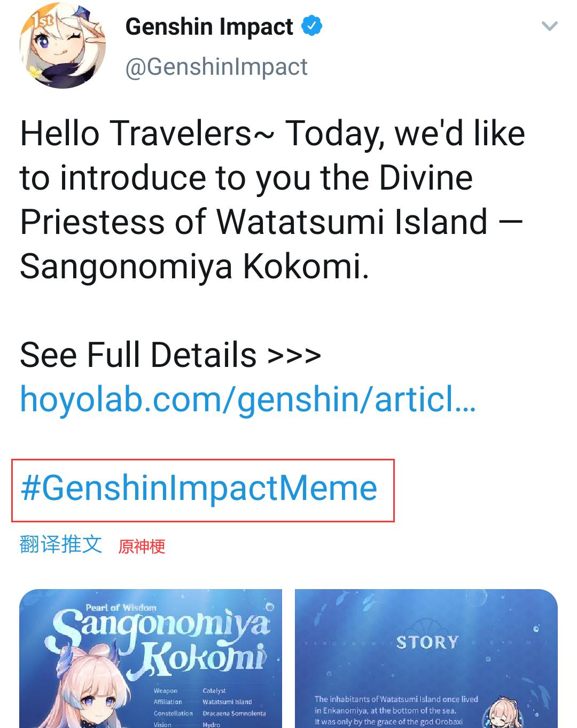Click the "Pearl of Wisdom" subtitle
Image resolution: width=577 pixels, height=728 pixels.
click(121, 608)
